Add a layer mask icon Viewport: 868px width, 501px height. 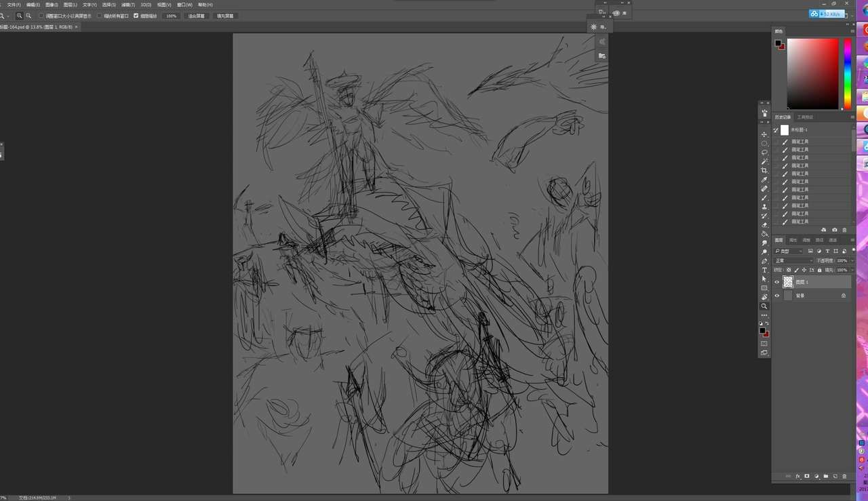coord(807,477)
